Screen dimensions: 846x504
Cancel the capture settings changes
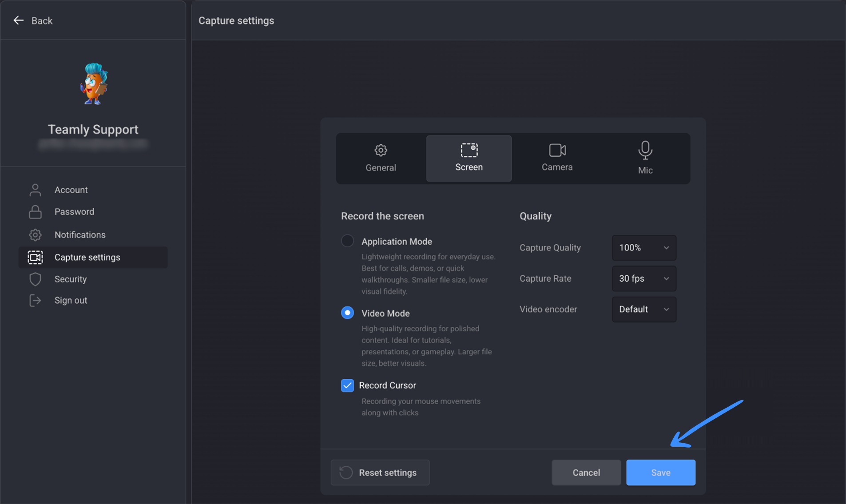point(586,472)
